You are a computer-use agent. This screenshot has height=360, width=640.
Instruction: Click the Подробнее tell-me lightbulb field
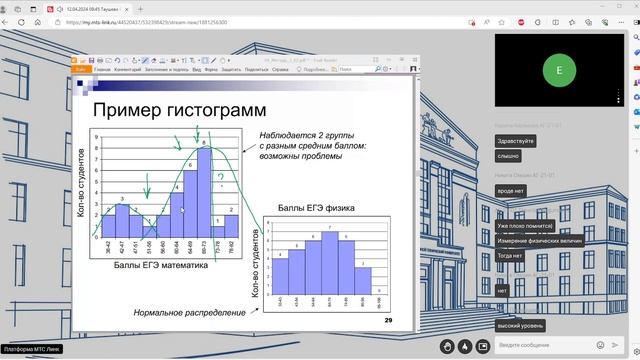[x=312, y=69]
